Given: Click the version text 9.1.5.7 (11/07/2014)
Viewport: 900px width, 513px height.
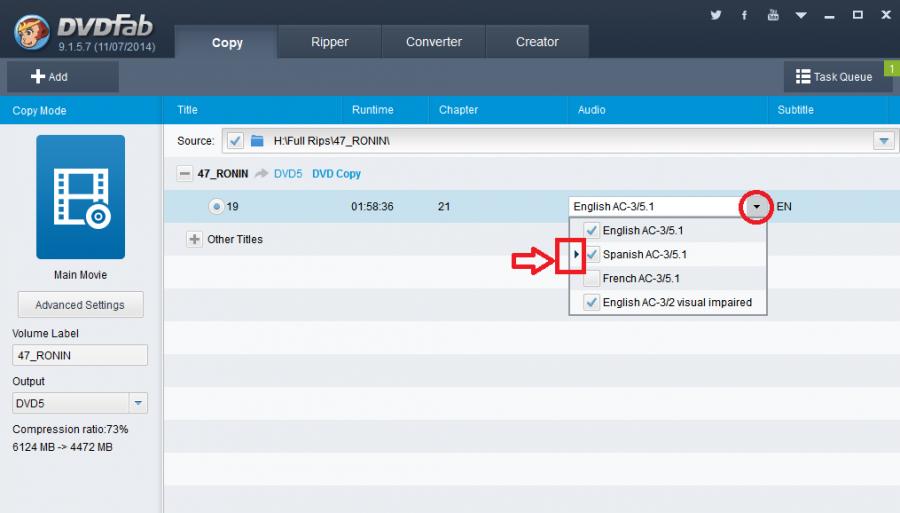Looking at the screenshot, I should (x=107, y=47).
